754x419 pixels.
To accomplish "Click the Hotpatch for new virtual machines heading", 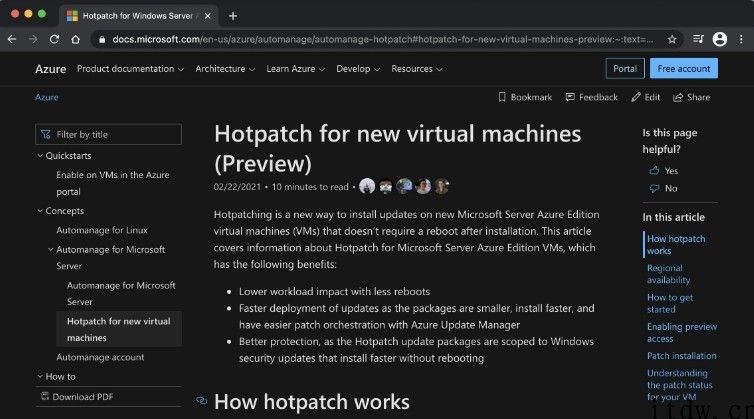I will [398, 149].
